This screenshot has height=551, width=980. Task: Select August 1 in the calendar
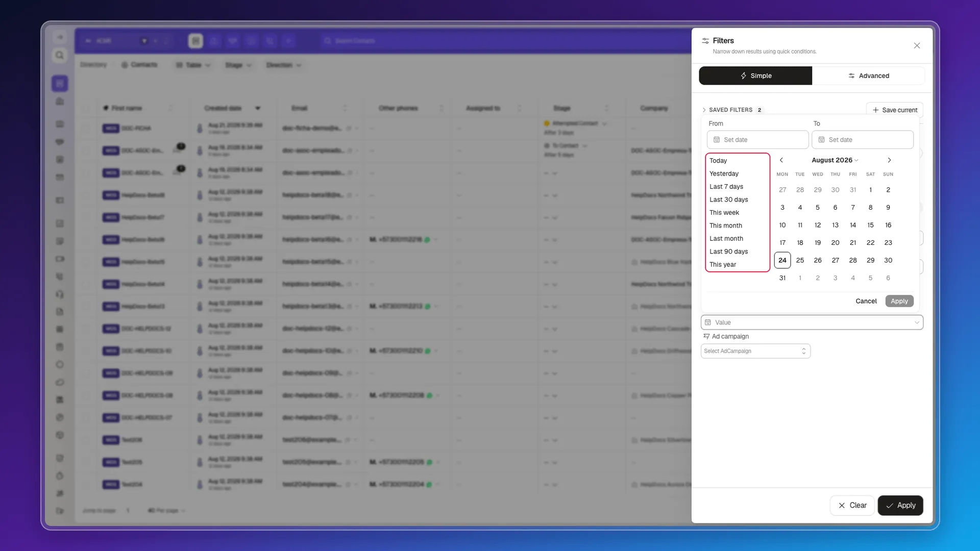click(x=870, y=190)
